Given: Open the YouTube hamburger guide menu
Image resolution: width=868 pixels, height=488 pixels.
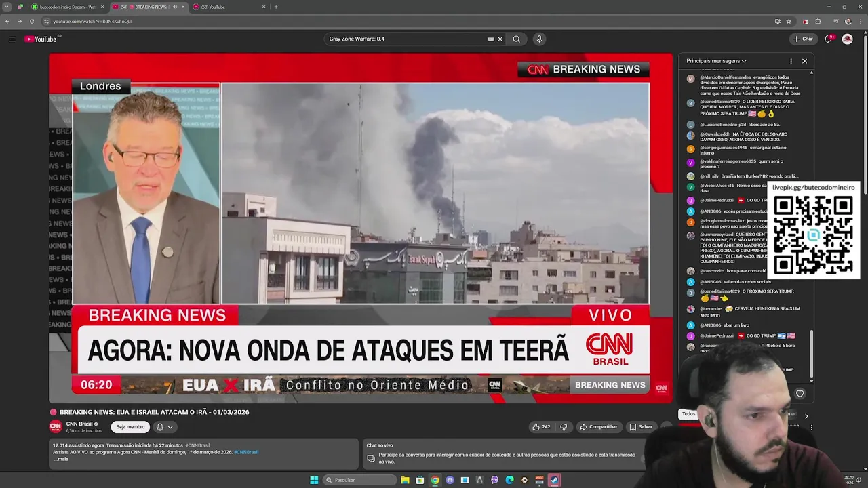Looking at the screenshot, I should coord(12,39).
